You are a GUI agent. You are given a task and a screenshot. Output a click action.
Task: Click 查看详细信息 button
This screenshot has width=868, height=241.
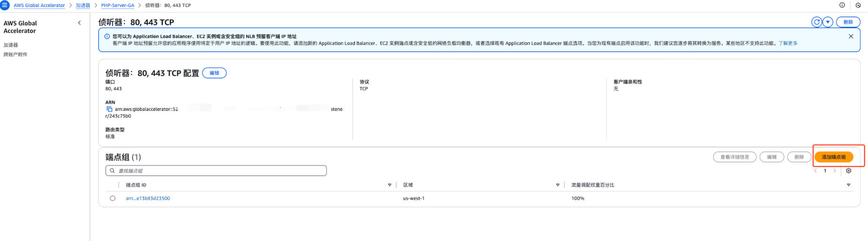pyautogui.click(x=735, y=157)
